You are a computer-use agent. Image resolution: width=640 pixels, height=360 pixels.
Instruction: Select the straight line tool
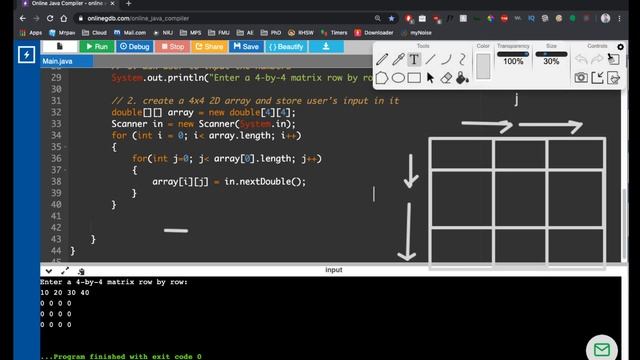pyautogui.click(x=430, y=60)
